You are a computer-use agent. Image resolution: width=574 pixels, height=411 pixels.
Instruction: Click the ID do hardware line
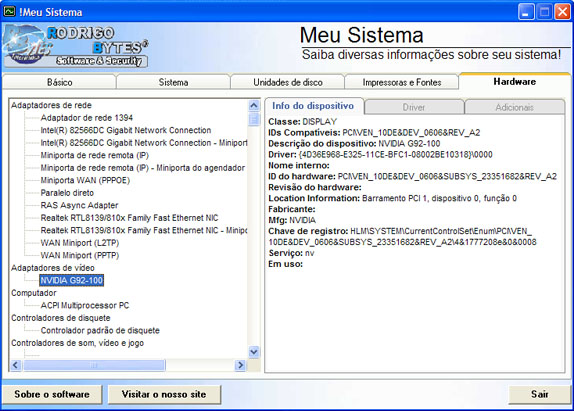pos(412,176)
